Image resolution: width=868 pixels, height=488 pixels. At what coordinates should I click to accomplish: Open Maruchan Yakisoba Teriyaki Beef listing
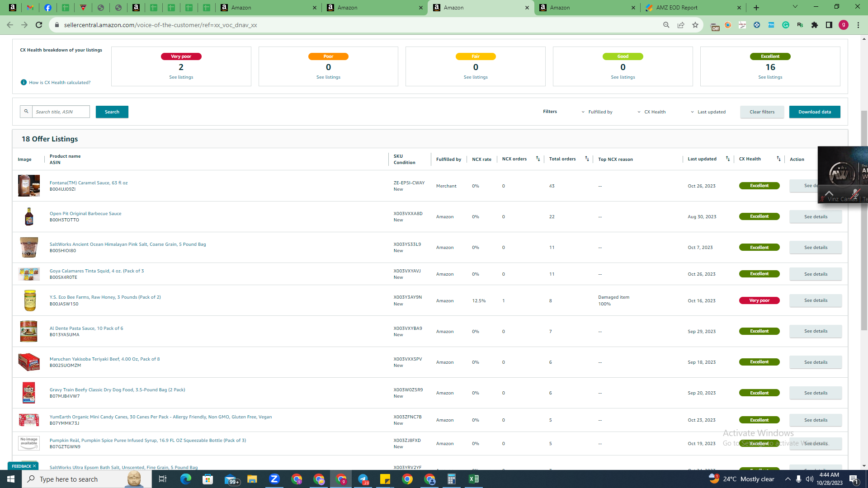[104, 359]
